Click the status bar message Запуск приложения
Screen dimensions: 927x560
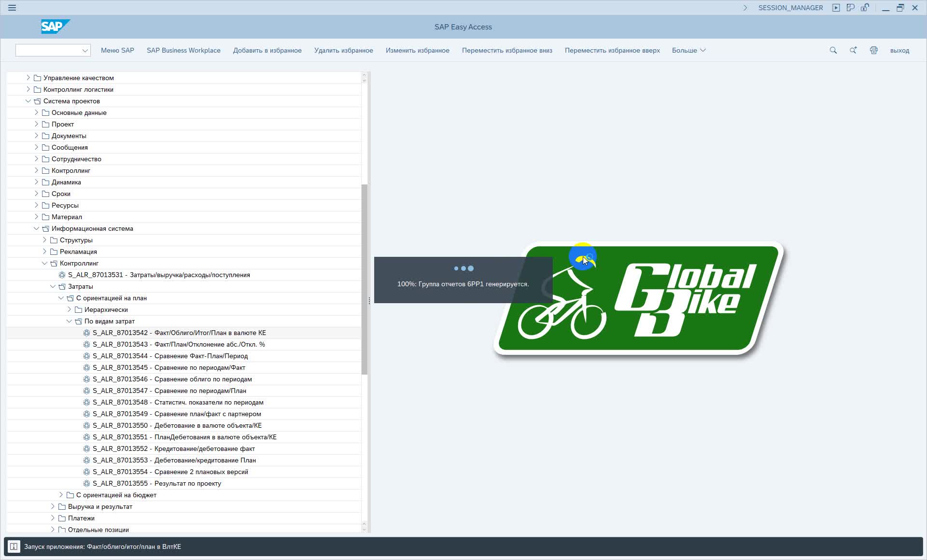[x=102, y=546]
